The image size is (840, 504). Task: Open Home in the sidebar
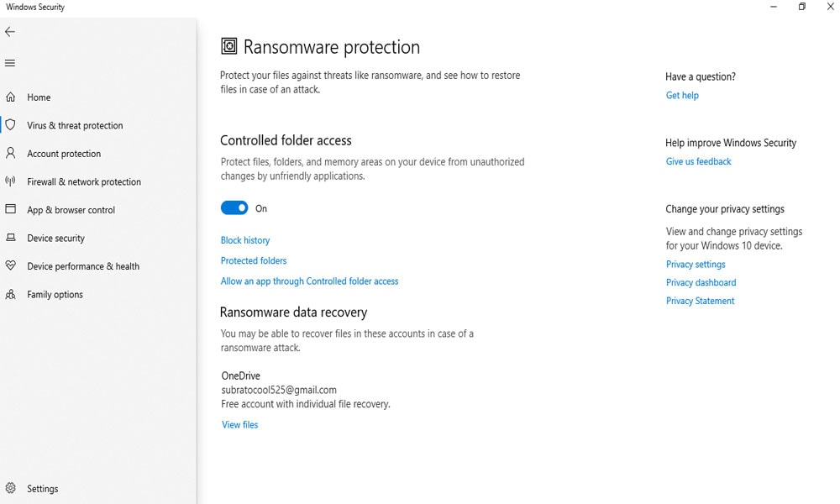(x=39, y=97)
